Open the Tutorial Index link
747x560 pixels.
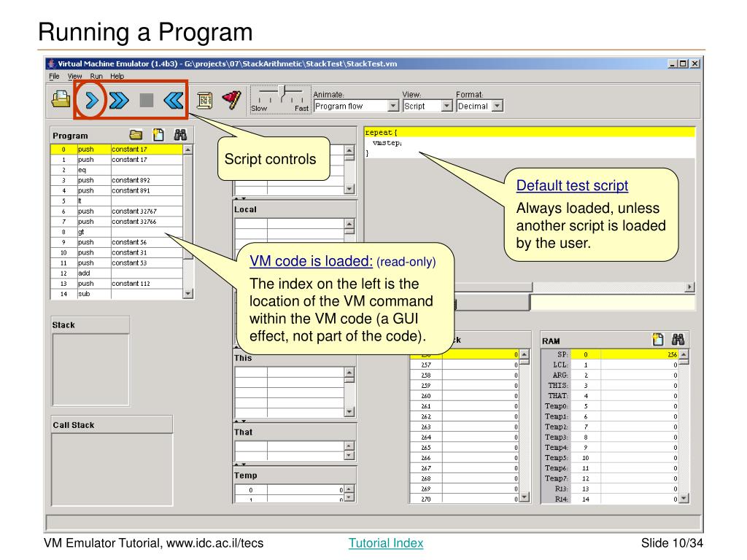tap(386, 542)
